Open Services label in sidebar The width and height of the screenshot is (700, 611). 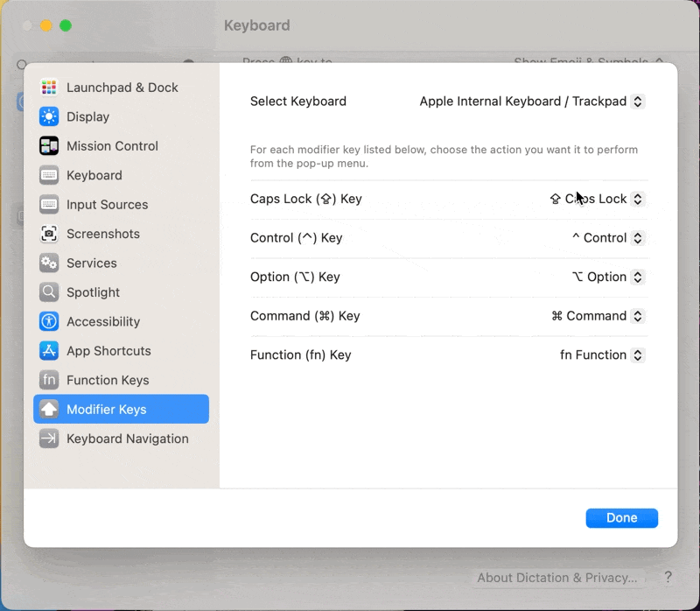click(92, 263)
